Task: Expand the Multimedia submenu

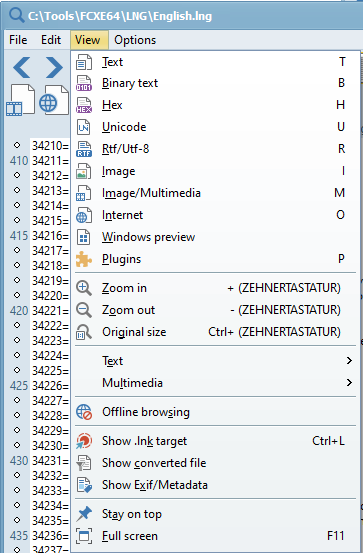Action: (215, 383)
